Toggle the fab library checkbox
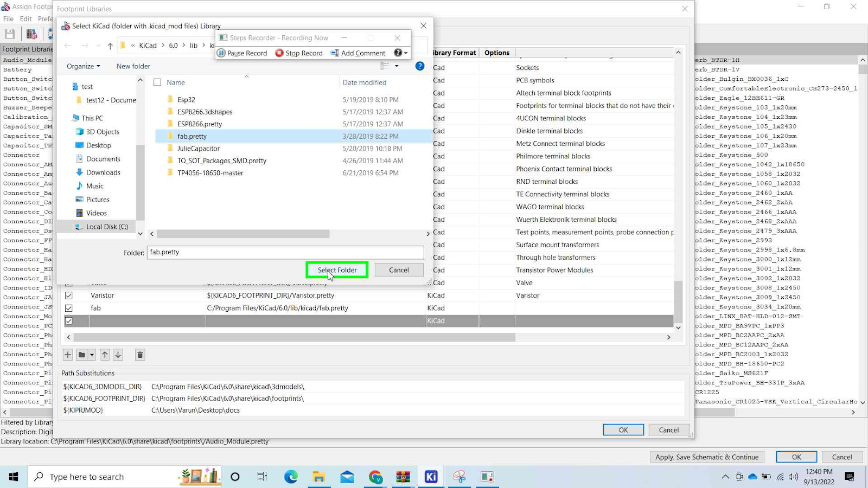The height and width of the screenshot is (488, 868). [69, 308]
